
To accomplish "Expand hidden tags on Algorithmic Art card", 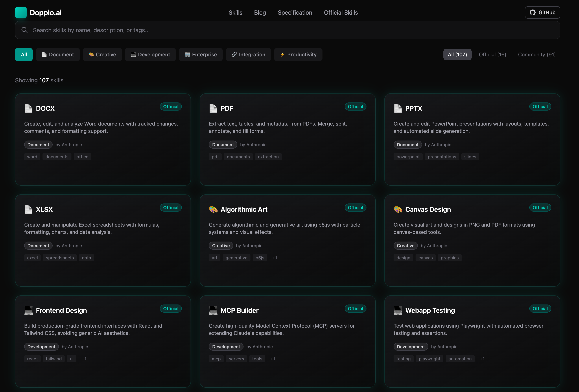I will [275, 258].
